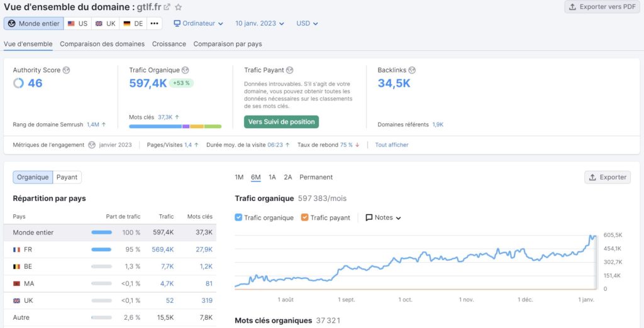Click the globe icon beside Backlinks
Image resolution: width=644 pixels, height=328 pixels.
412,70
